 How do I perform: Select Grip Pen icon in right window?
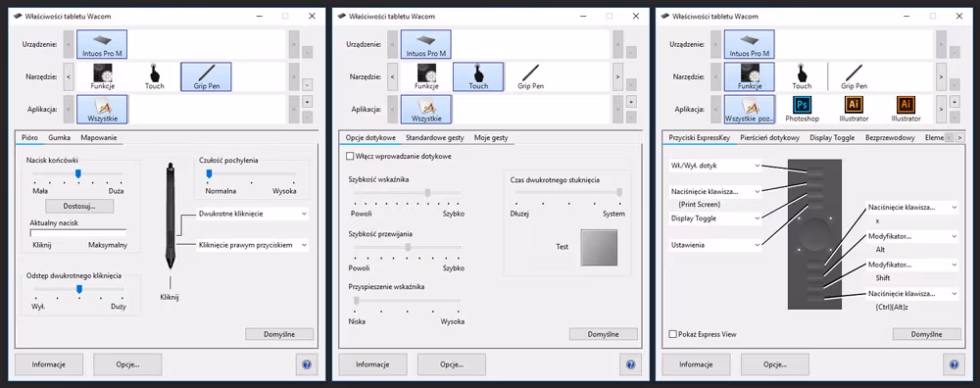[854, 76]
